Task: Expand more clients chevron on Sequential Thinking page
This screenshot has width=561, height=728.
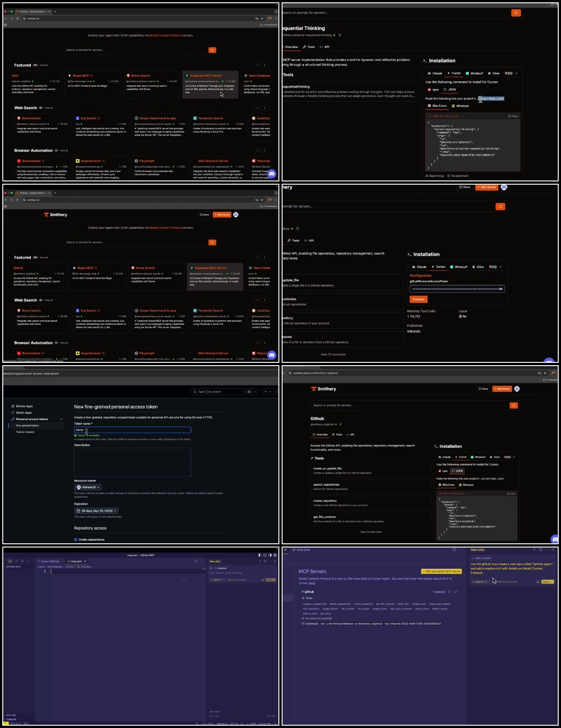Action: 516,73
